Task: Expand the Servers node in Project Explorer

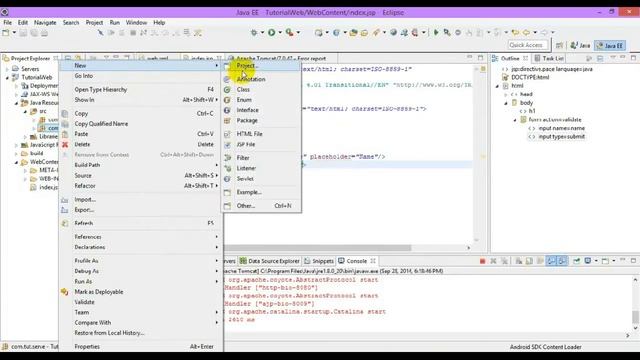Action: click(x=7, y=69)
